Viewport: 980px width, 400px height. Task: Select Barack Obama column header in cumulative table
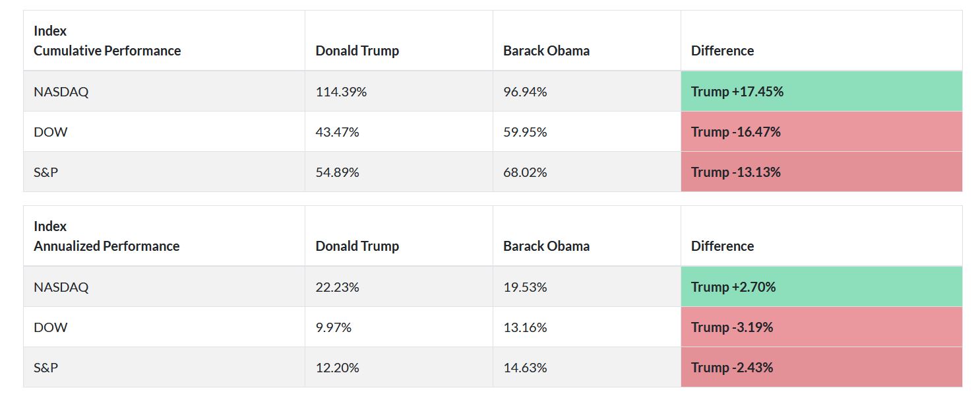pyautogui.click(x=546, y=51)
